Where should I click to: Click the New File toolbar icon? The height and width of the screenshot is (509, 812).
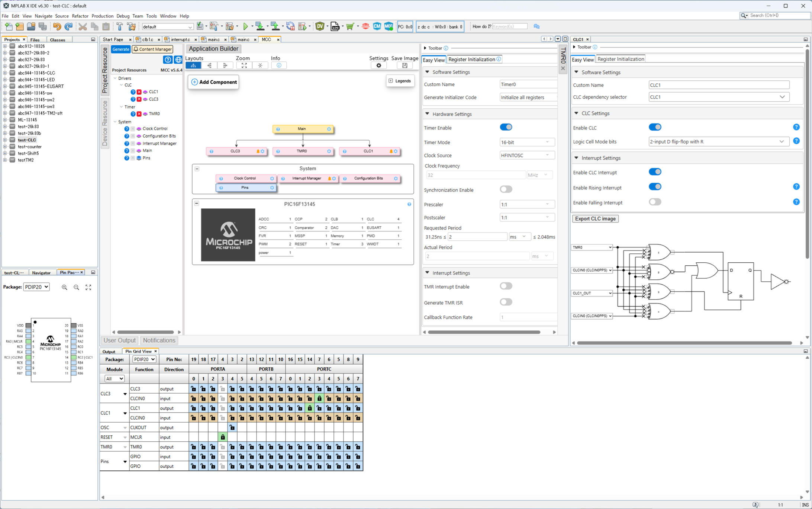click(x=9, y=26)
